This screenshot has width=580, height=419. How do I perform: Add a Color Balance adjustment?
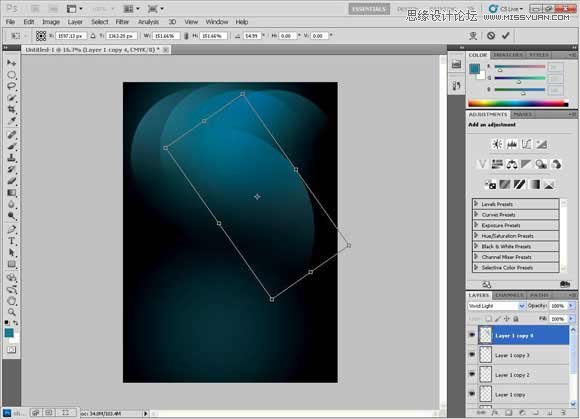coord(512,164)
